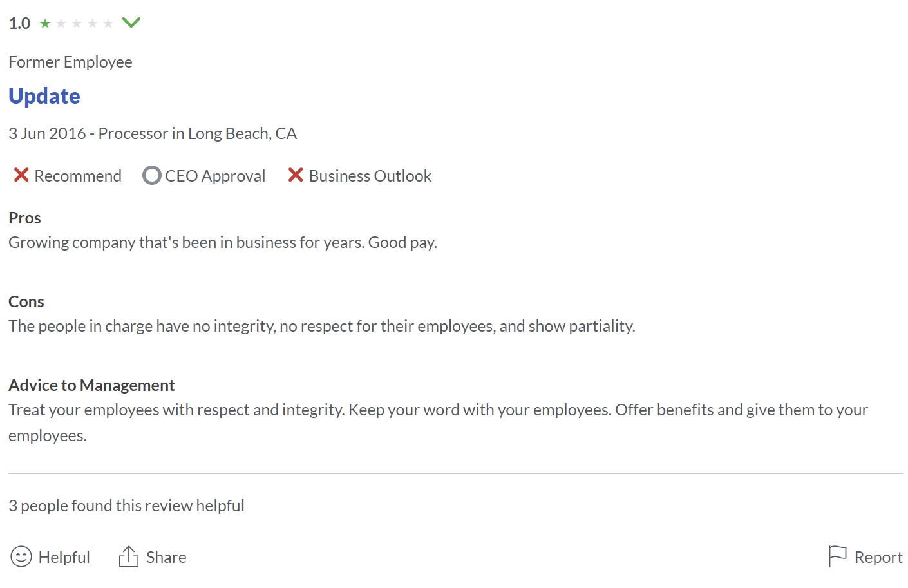The width and height of the screenshot is (908, 588).
Task: Click the "Business Outlook" label
Action: (370, 176)
